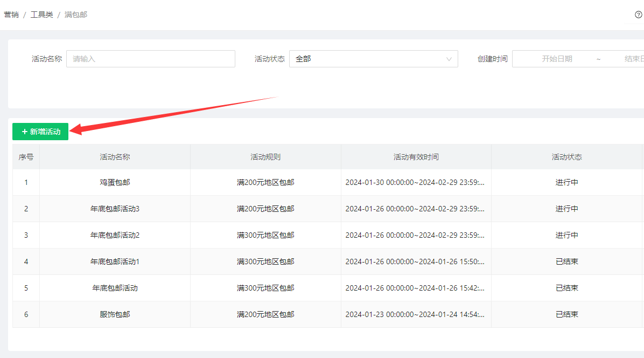Click the 活动规则 column header
Image resolution: width=644 pixels, height=358 pixels.
[265, 157]
